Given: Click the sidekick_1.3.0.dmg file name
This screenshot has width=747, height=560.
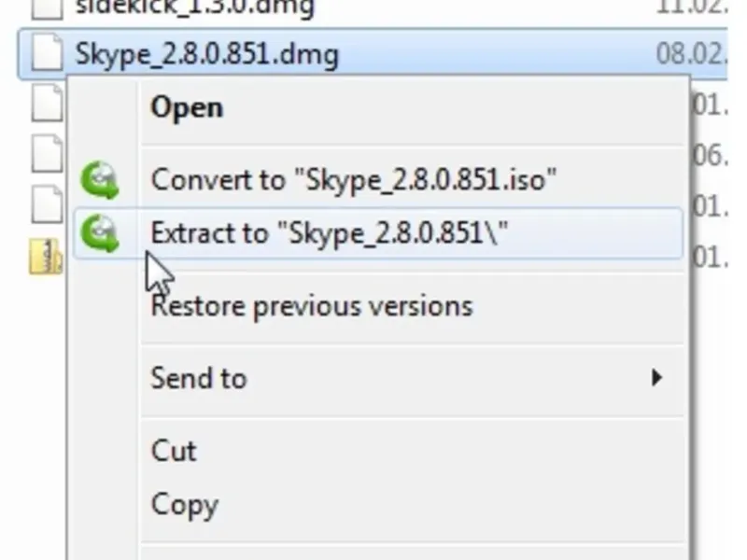Looking at the screenshot, I should coord(193,9).
